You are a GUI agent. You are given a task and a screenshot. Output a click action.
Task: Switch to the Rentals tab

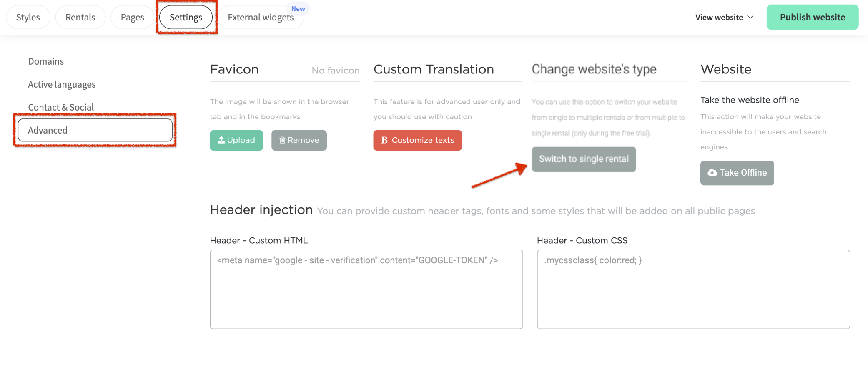80,17
